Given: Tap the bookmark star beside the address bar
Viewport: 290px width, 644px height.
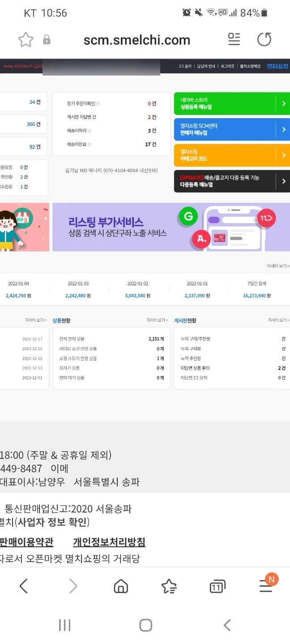Looking at the screenshot, I should click(26, 40).
